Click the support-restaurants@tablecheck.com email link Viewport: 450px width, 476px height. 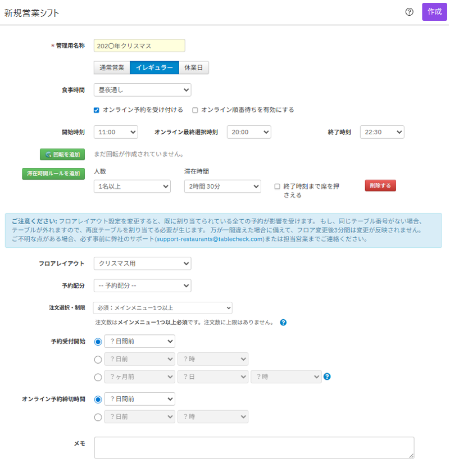(210, 239)
